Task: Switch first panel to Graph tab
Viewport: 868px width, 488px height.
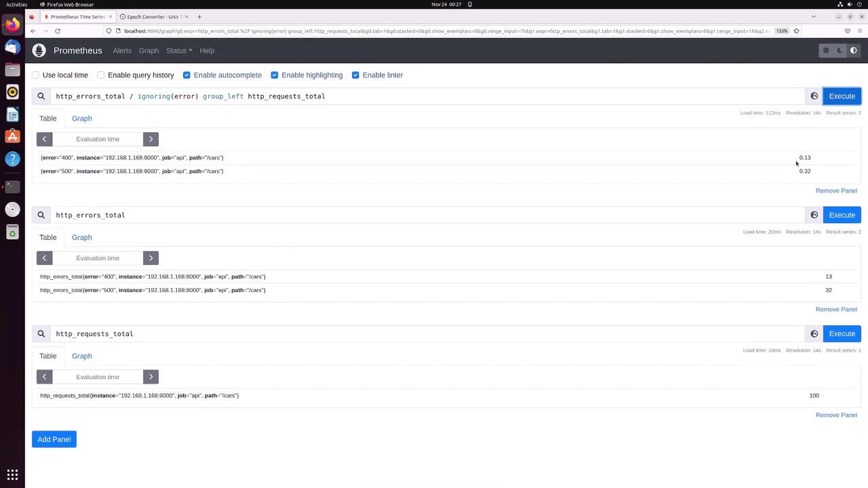Action: point(81,119)
